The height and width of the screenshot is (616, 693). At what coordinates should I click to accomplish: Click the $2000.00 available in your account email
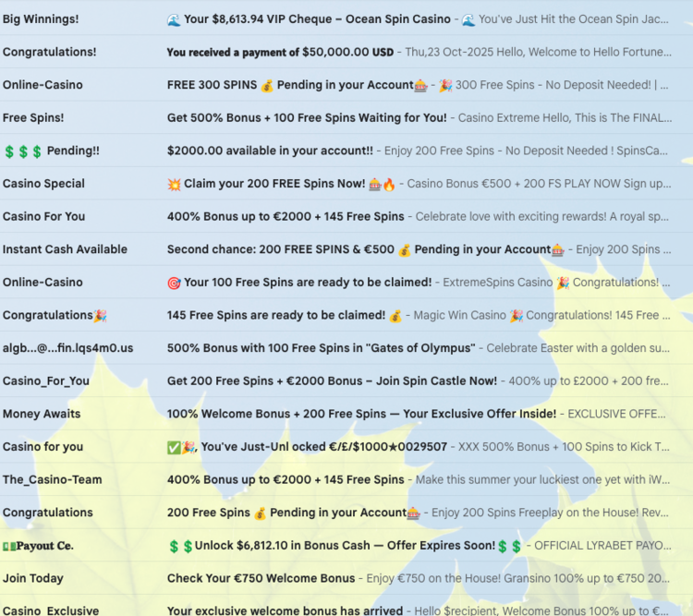[270, 151]
